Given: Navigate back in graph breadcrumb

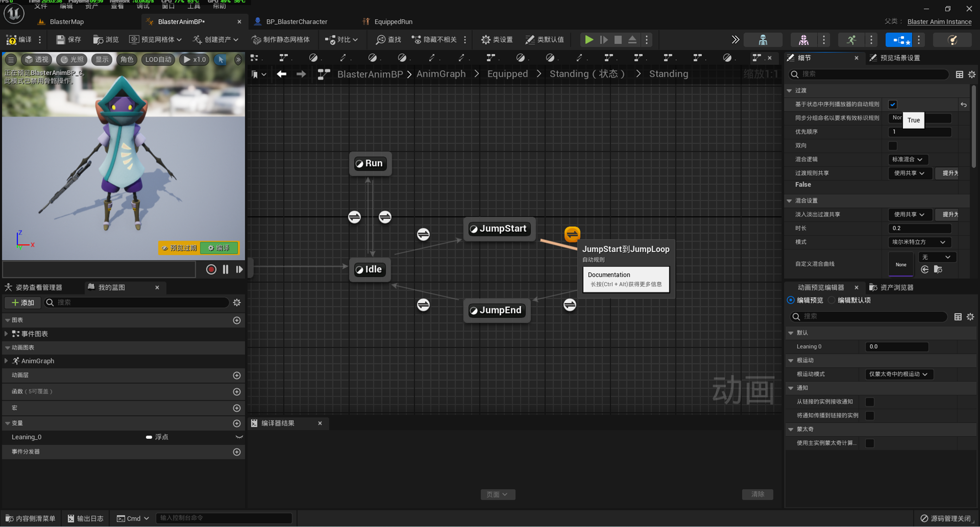Looking at the screenshot, I should (281, 74).
